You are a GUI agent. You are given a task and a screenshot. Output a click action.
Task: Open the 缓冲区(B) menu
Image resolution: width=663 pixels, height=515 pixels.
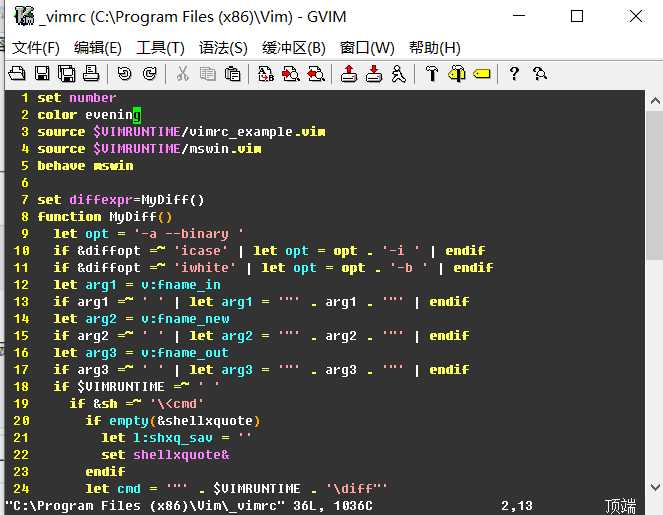click(294, 48)
